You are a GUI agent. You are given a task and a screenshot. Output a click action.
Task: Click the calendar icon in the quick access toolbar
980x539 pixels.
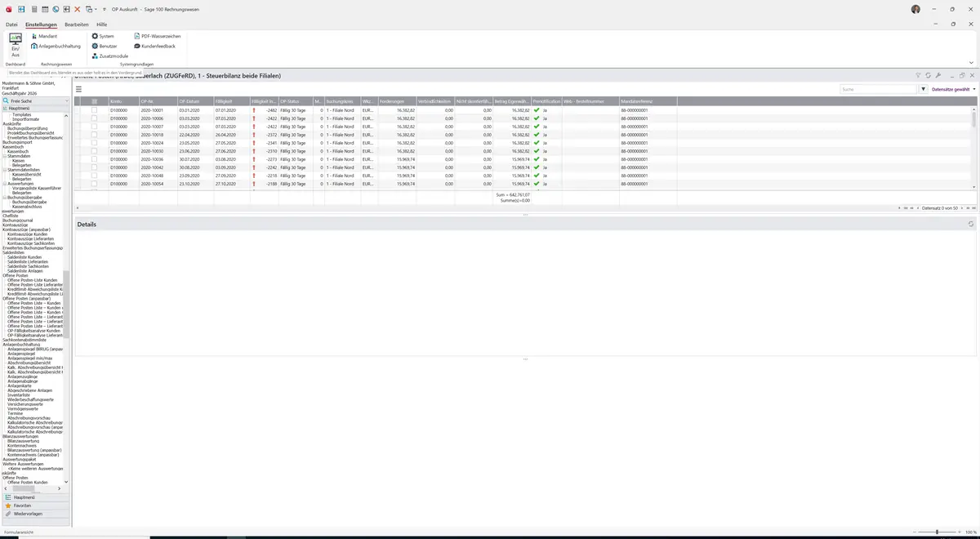coord(45,9)
